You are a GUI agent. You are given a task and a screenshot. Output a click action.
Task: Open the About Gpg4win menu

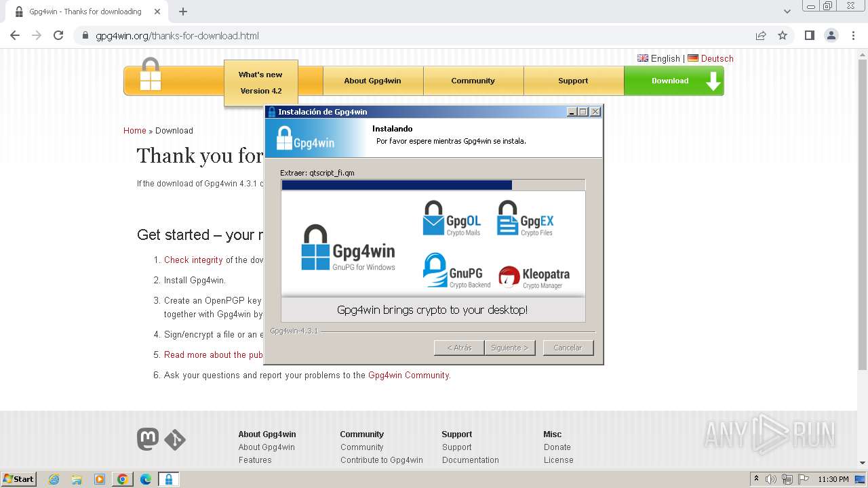(x=372, y=81)
